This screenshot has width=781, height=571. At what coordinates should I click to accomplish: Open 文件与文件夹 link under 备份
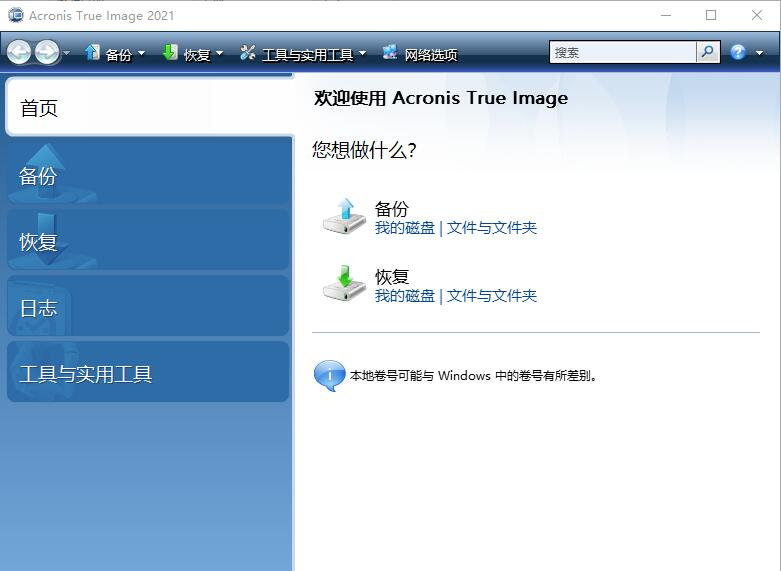click(492, 228)
